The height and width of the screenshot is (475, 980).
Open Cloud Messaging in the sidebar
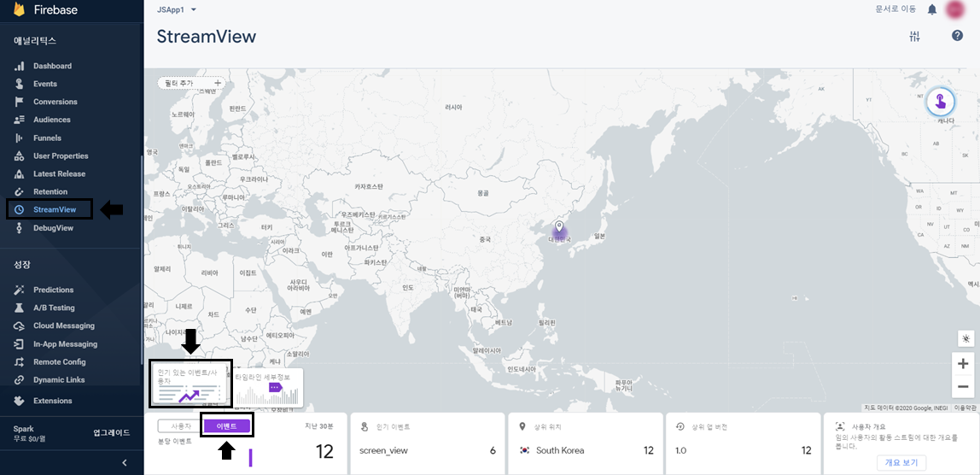(x=64, y=325)
